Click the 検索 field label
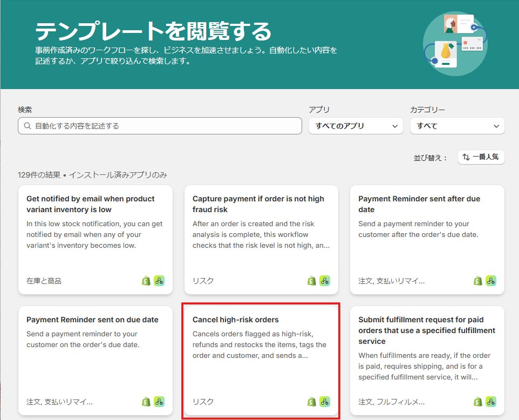This screenshot has height=420, width=519. 25,110
